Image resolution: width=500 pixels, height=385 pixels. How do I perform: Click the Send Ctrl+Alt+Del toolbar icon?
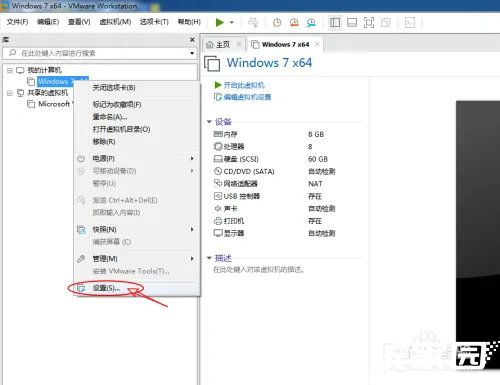click(253, 22)
